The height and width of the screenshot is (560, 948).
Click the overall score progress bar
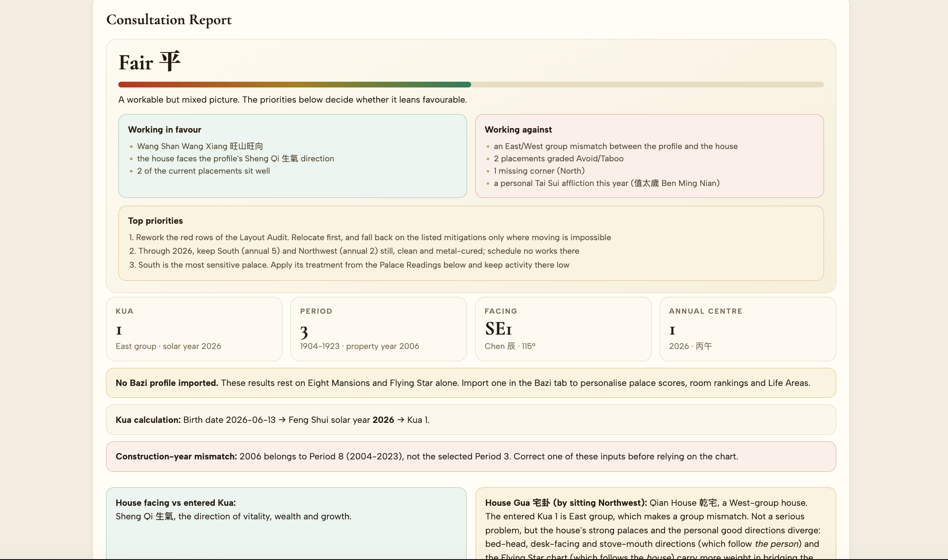pos(471,85)
